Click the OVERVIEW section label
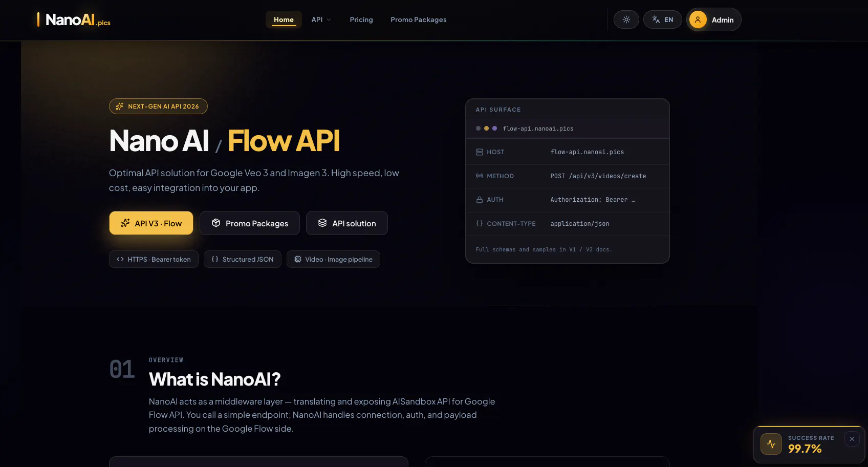This screenshot has height=467, width=868. (x=166, y=360)
